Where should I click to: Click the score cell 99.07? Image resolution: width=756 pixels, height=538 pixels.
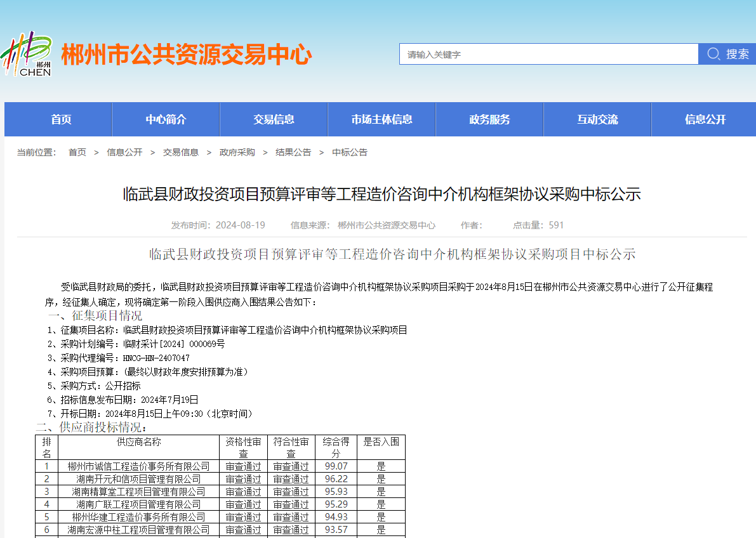(336, 466)
